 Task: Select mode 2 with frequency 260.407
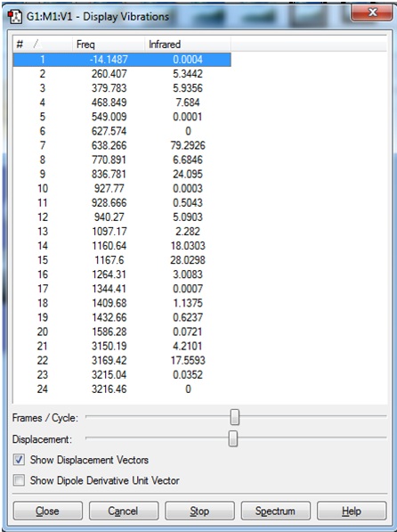point(122,74)
